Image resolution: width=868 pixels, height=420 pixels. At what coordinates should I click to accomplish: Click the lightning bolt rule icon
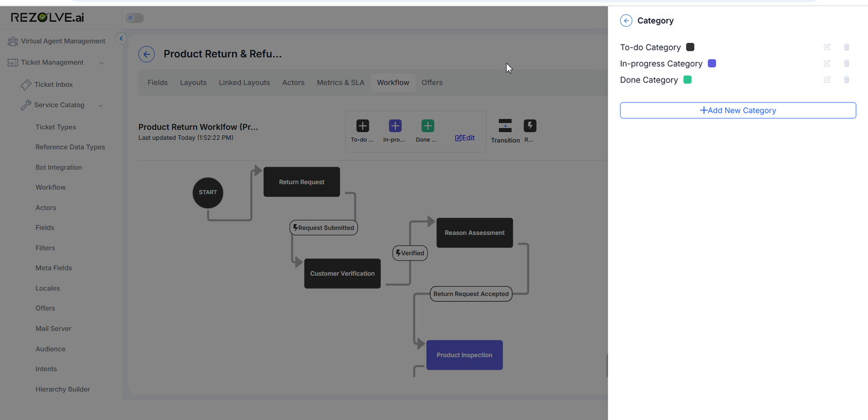pyautogui.click(x=529, y=126)
